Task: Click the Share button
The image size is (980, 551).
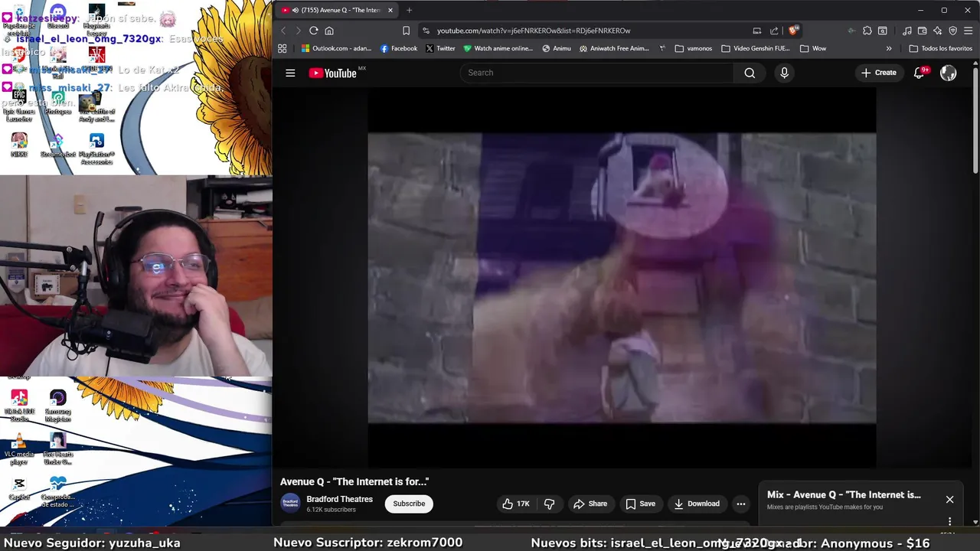Action: point(590,504)
